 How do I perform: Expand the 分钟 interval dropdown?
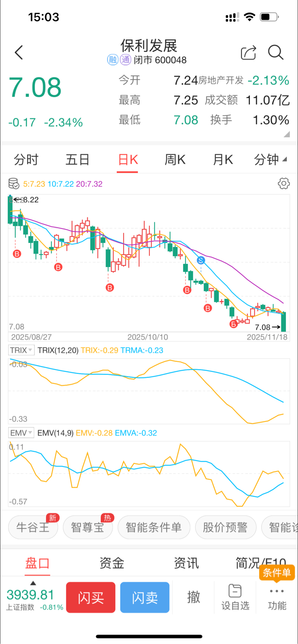click(270, 159)
